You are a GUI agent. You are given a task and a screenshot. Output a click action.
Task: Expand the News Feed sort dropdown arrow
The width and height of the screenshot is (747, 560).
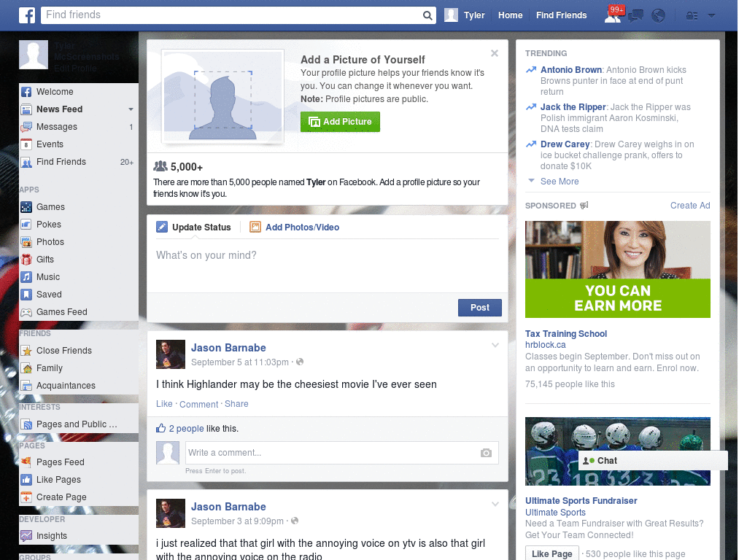tap(131, 109)
